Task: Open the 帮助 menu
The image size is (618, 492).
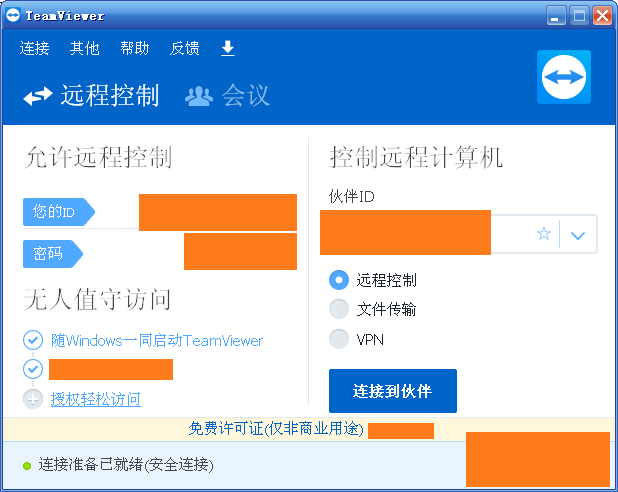Action: pos(134,48)
